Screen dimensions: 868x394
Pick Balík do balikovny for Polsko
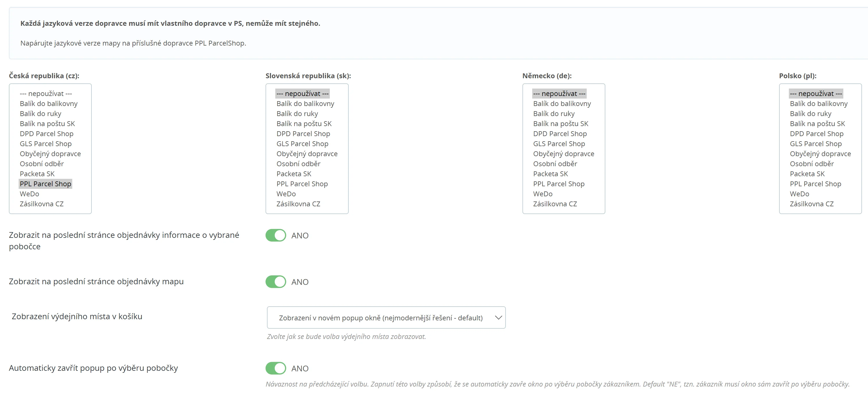pos(818,104)
